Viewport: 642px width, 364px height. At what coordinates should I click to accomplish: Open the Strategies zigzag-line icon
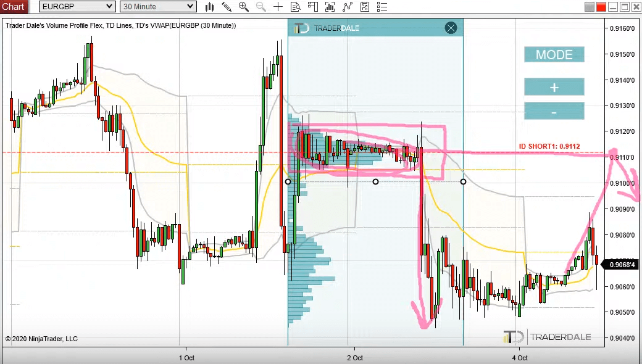tap(348, 7)
